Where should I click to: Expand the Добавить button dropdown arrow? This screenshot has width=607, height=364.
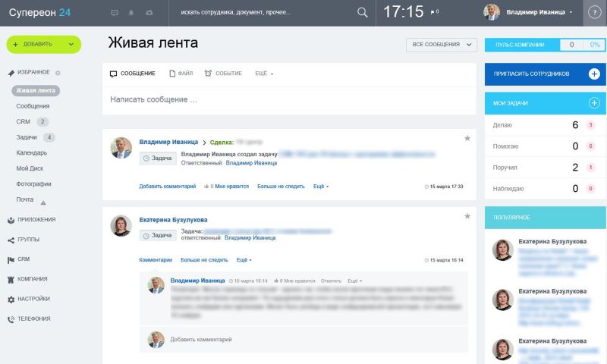click(x=71, y=45)
